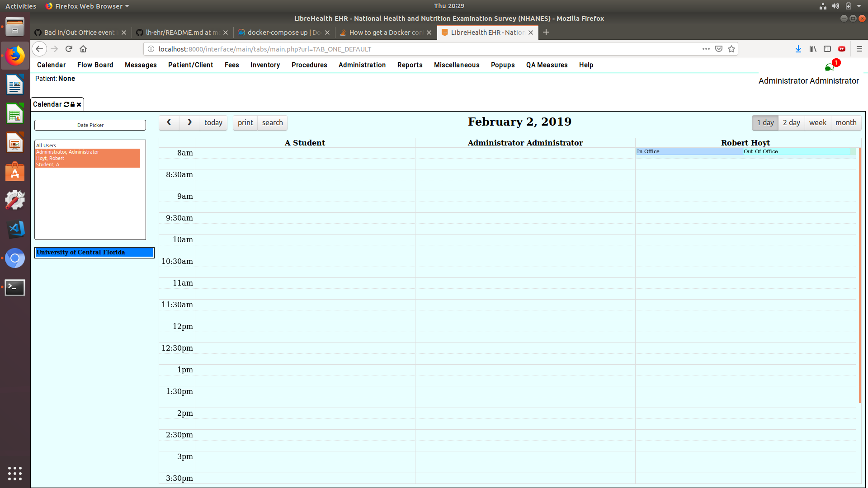
Task: Open Firefox hamburger menu
Action: click(x=859, y=49)
